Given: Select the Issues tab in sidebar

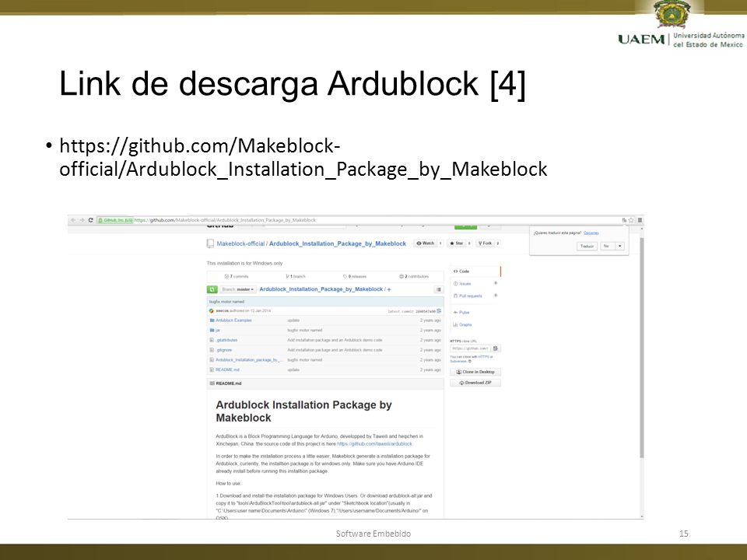Looking at the screenshot, I should click(475, 284).
